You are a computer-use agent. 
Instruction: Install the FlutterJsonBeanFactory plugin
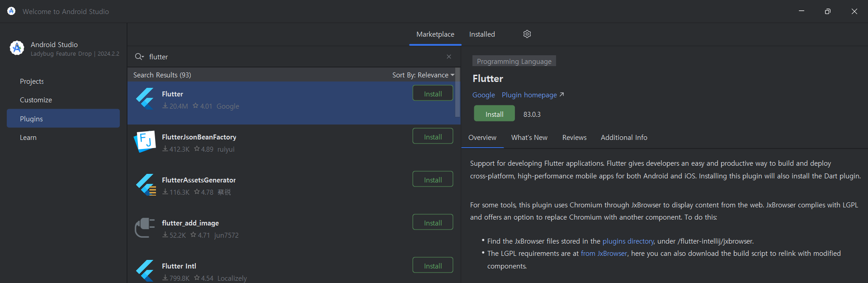[433, 136]
